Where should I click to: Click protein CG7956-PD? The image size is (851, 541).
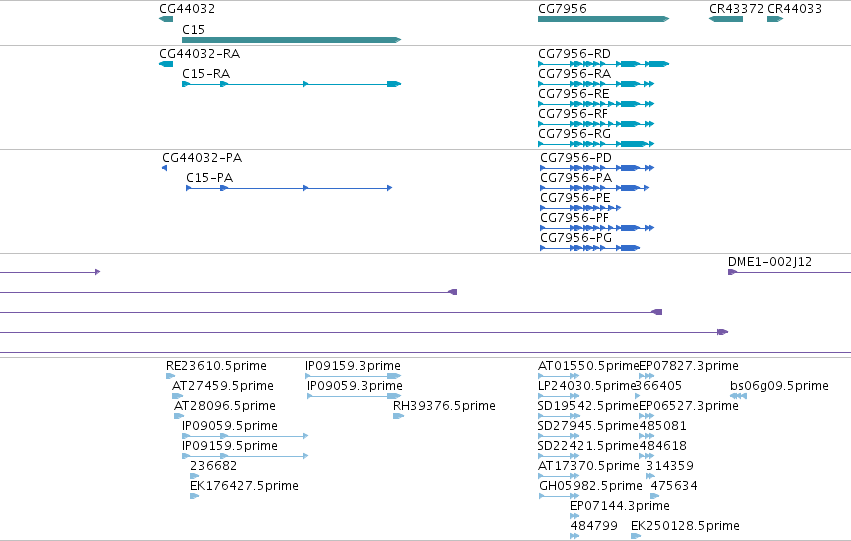click(597, 168)
